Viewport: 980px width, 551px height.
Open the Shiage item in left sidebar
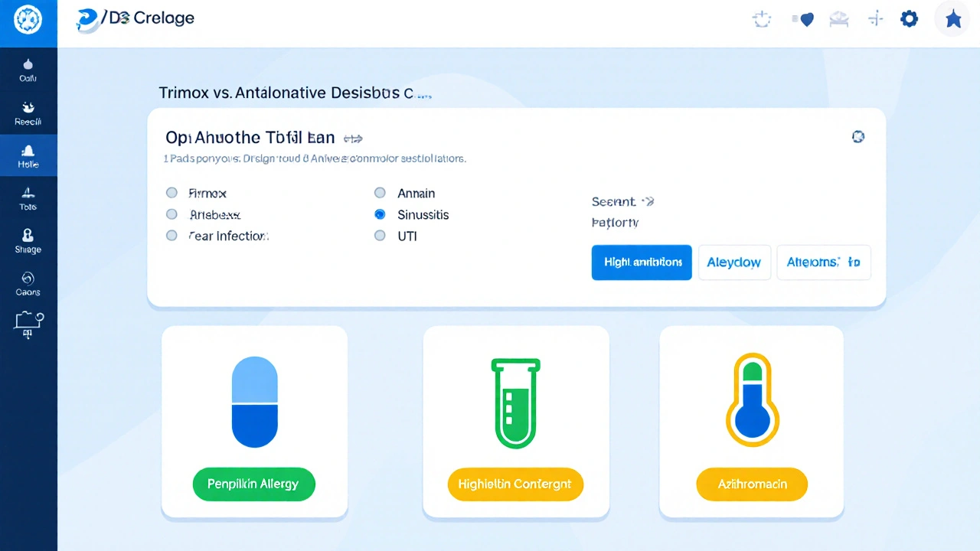click(x=28, y=241)
